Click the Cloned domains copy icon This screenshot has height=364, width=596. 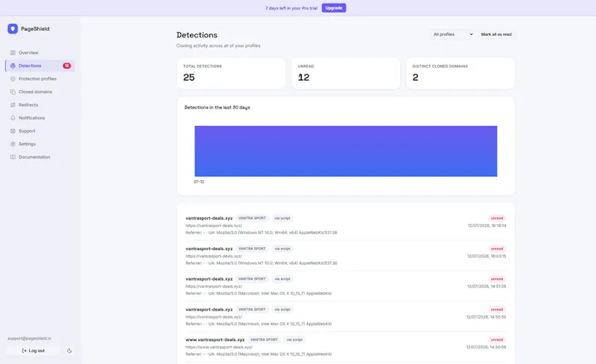pos(13,92)
